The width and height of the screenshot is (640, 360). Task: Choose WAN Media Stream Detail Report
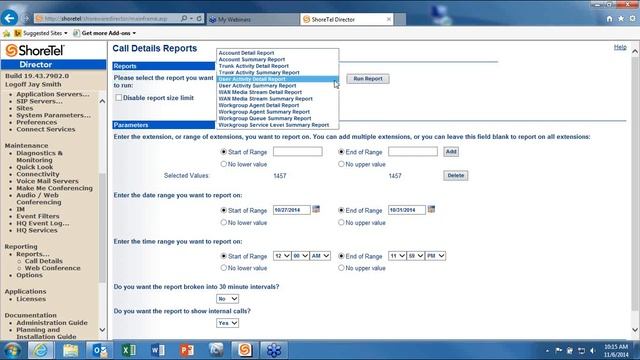point(260,92)
